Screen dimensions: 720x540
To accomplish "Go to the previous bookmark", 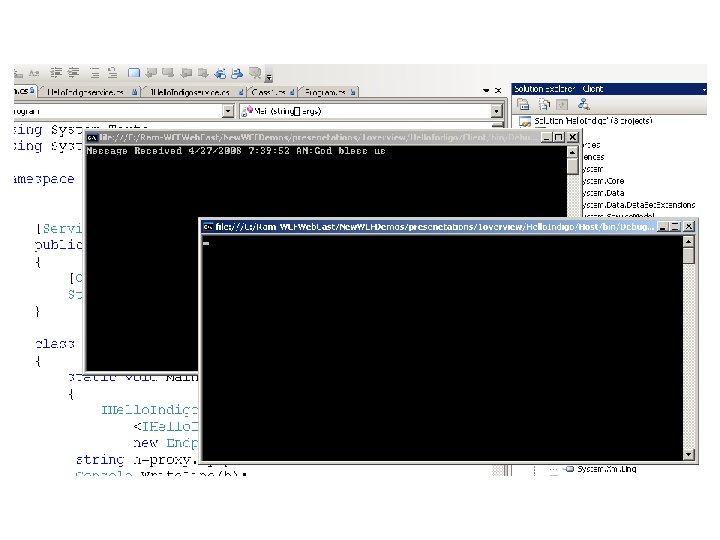I will [x=151, y=73].
